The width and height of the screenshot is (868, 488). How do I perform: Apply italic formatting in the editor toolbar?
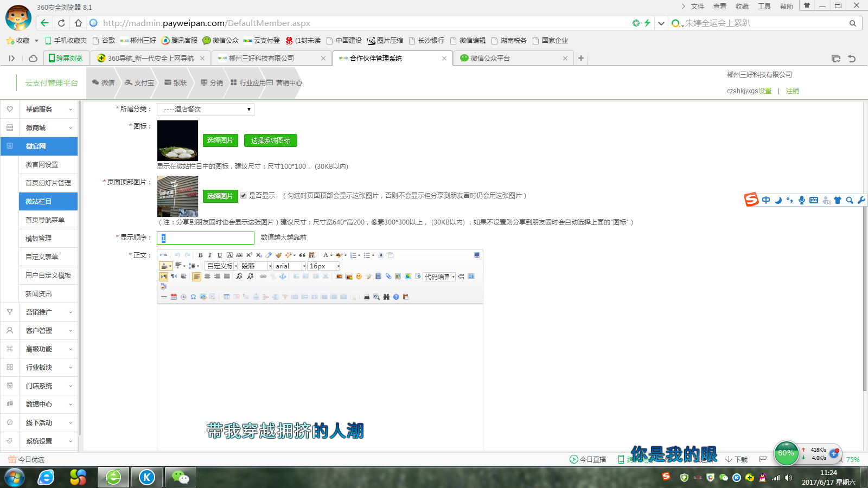[210, 255]
